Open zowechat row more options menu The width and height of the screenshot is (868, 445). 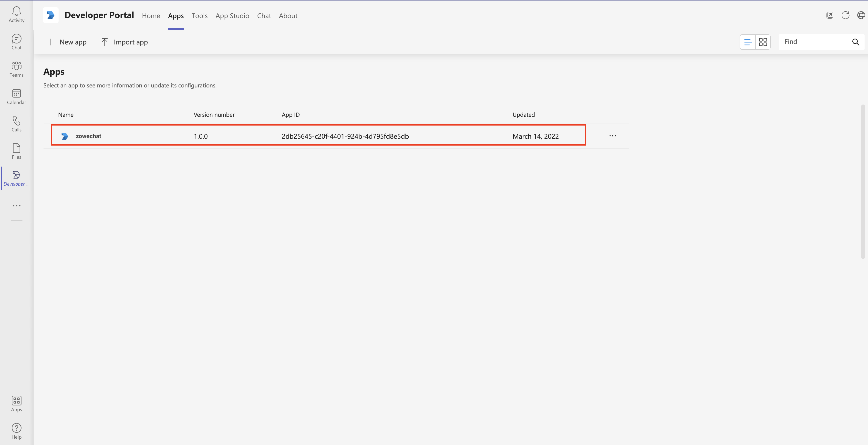[612, 136]
